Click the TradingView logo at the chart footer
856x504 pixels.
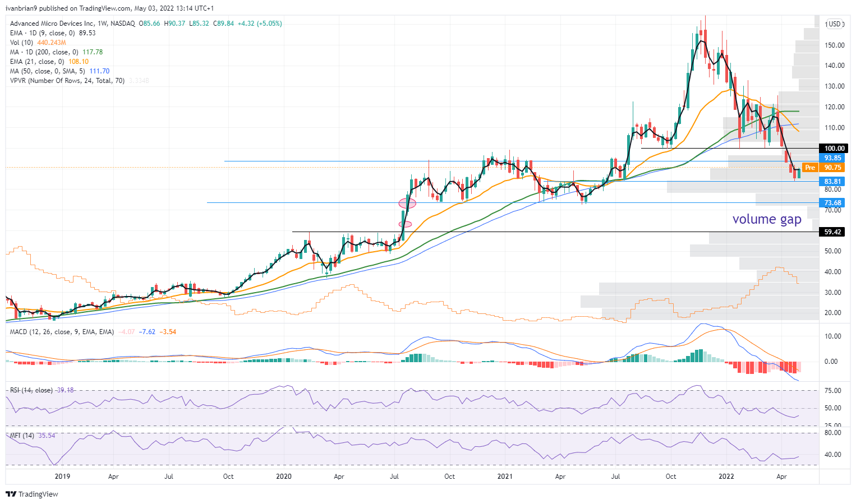tap(32, 494)
